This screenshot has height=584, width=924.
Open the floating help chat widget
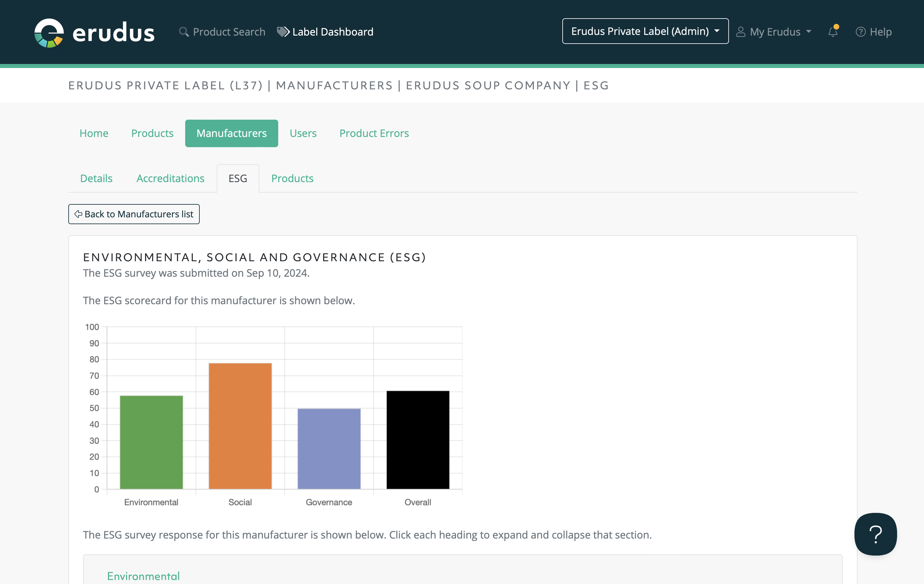[875, 534]
